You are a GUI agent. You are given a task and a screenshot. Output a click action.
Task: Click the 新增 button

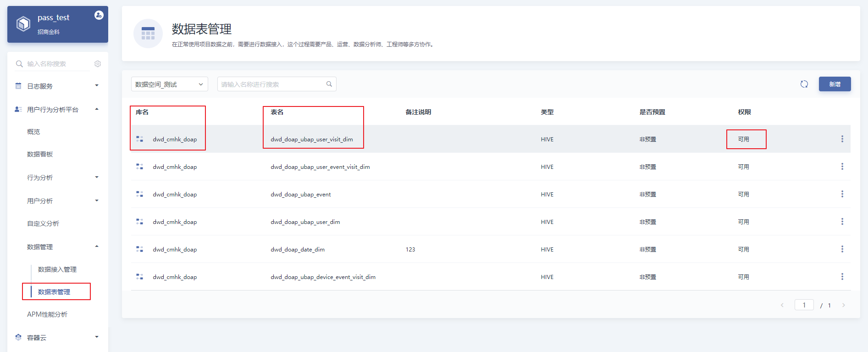tap(835, 84)
